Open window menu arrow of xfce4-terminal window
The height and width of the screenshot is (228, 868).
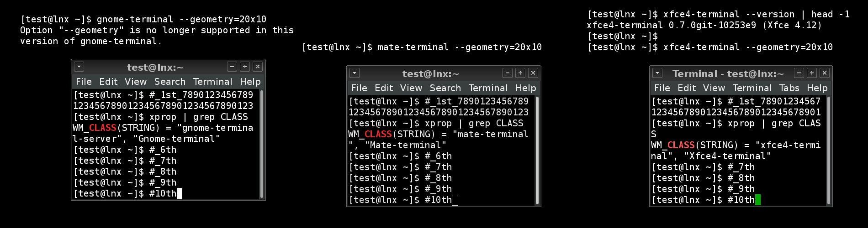(657, 73)
